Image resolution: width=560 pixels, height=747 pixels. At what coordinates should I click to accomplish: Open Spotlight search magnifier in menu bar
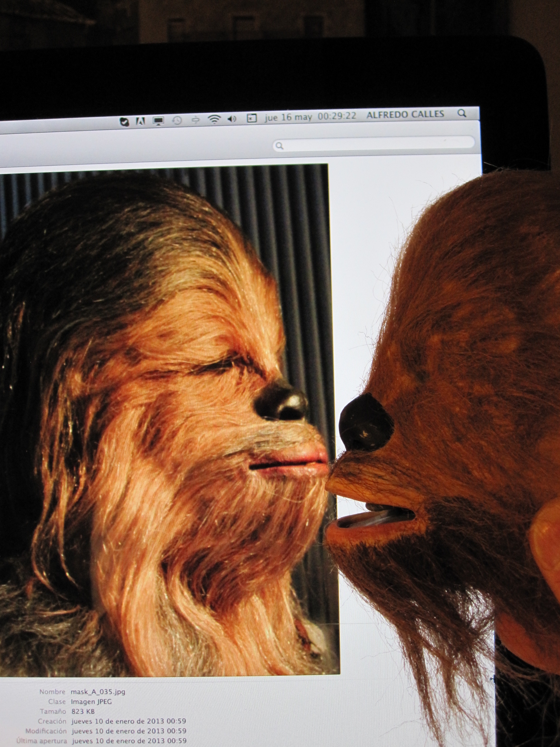click(462, 113)
